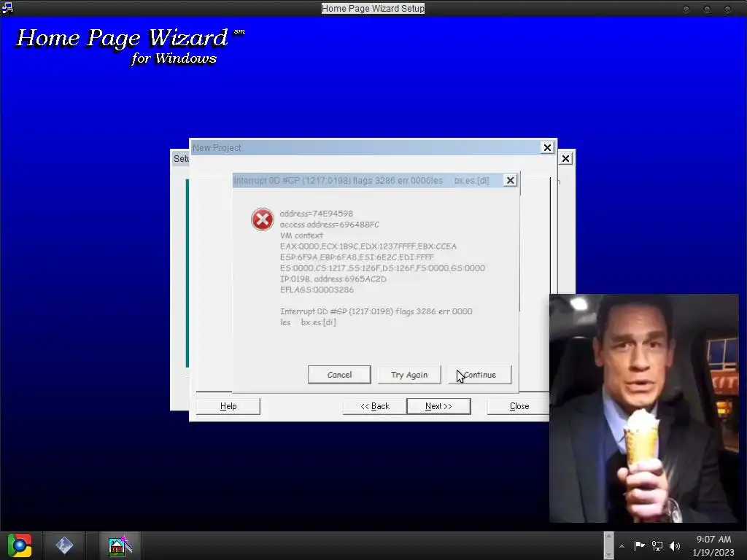Click the volume speaker tray icon
747x560 pixels.
pyautogui.click(x=675, y=545)
